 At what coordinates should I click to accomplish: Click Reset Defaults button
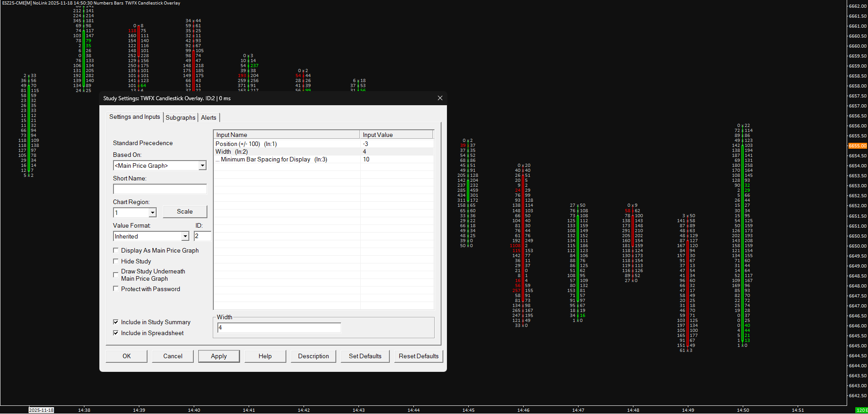pos(419,356)
